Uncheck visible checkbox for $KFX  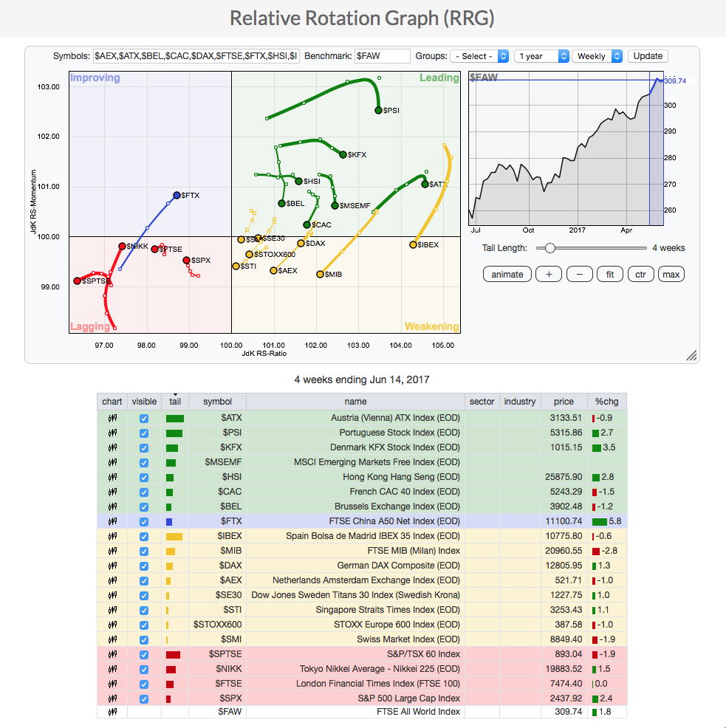144,447
